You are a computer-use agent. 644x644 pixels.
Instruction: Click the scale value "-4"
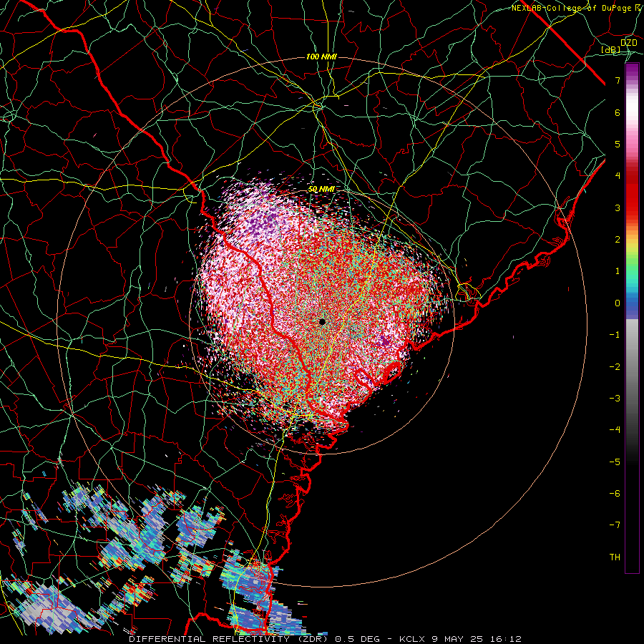click(x=615, y=430)
